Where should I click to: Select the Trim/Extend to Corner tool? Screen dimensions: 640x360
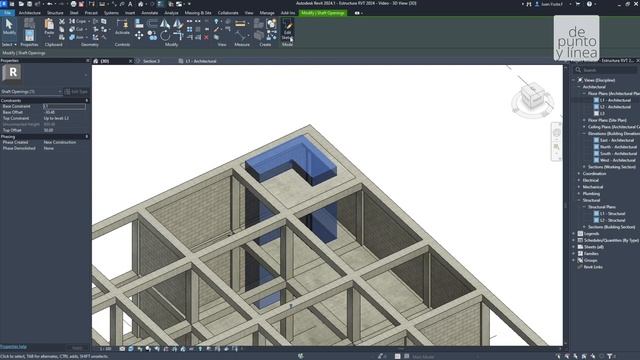point(178,36)
